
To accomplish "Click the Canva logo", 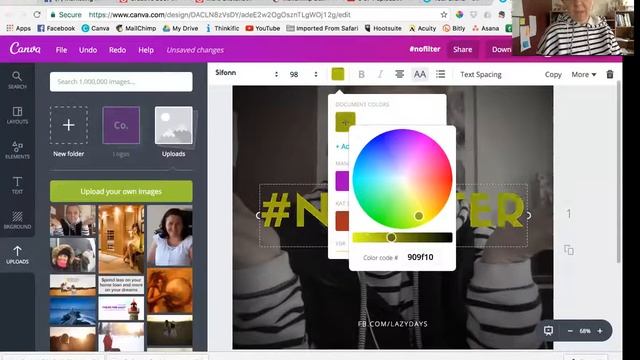I will point(25,49).
